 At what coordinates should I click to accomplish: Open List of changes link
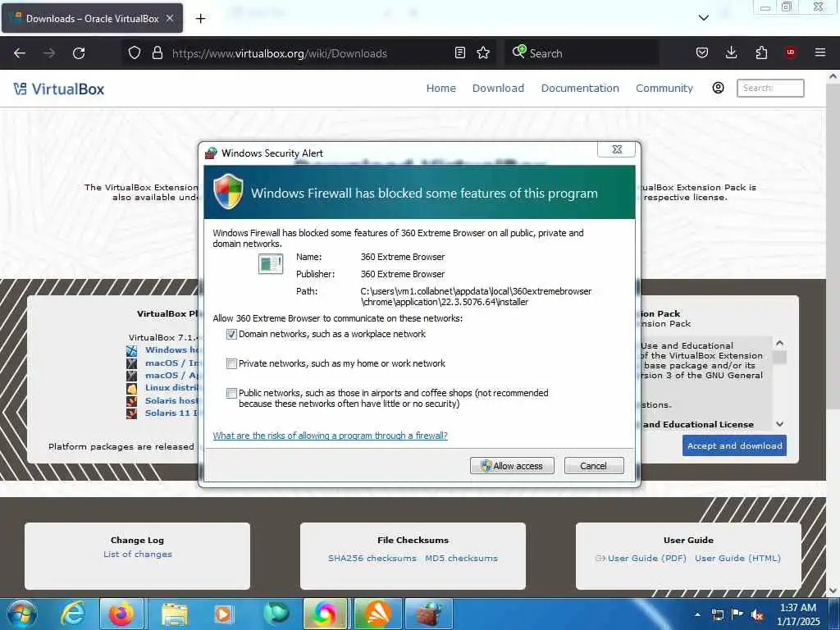[x=138, y=554]
